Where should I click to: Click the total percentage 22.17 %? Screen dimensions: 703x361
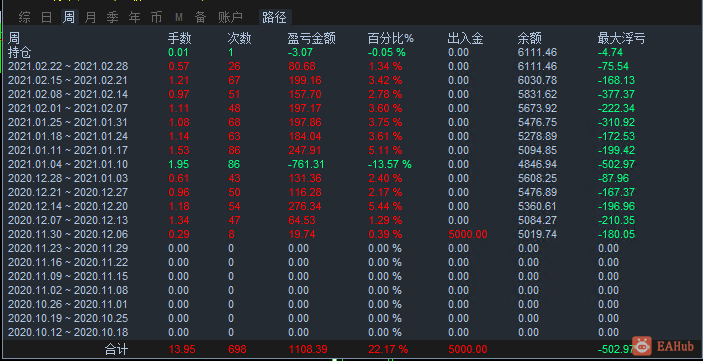pyautogui.click(x=387, y=349)
